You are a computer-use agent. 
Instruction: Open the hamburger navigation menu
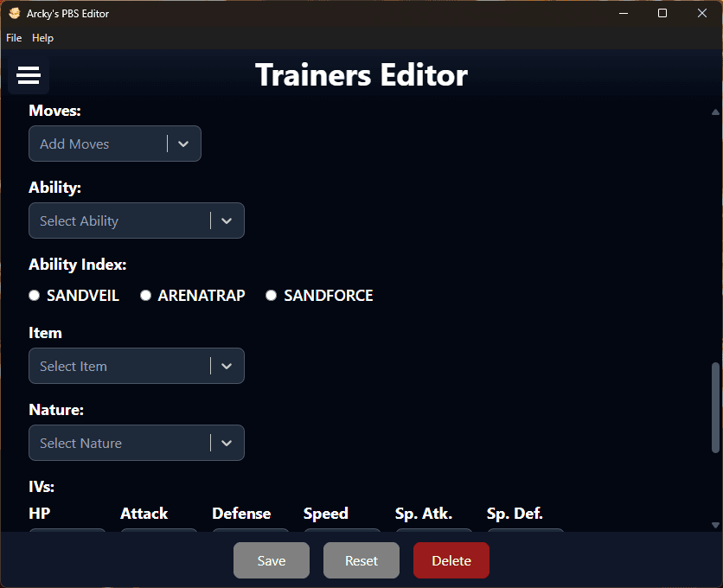pyautogui.click(x=29, y=76)
